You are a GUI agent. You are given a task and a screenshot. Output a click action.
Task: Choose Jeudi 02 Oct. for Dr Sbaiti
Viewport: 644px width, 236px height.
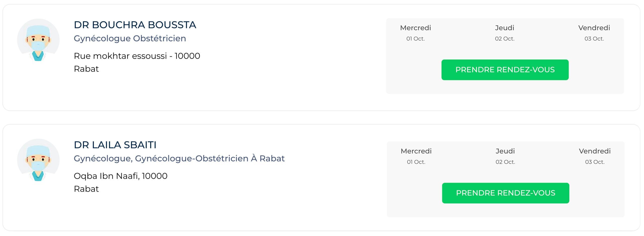(505, 156)
